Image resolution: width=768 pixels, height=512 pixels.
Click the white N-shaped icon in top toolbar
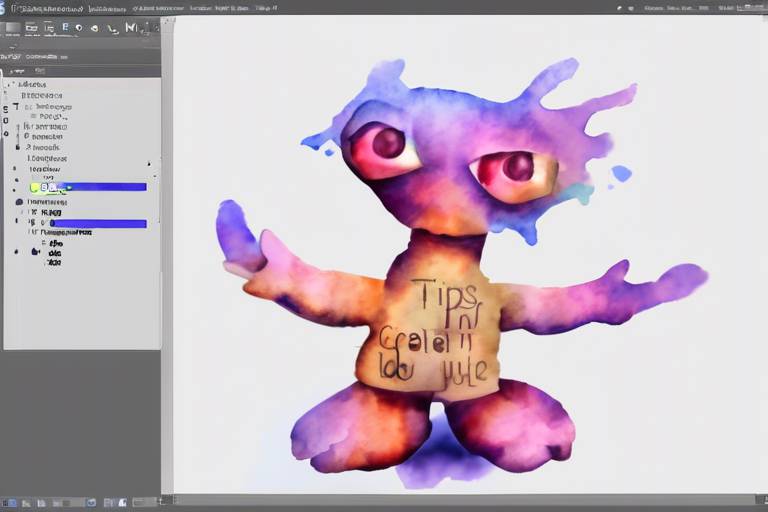coord(131,28)
